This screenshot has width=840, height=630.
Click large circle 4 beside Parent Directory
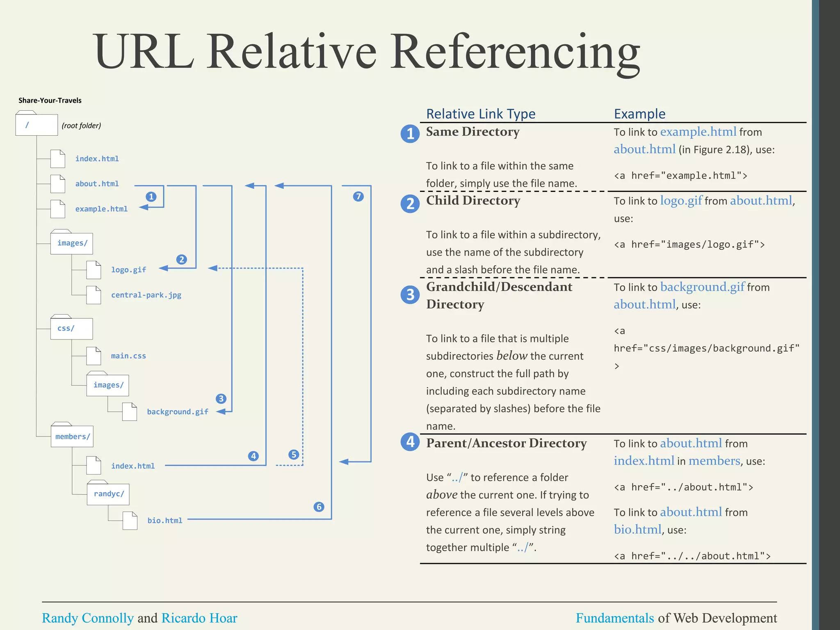coord(410,442)
